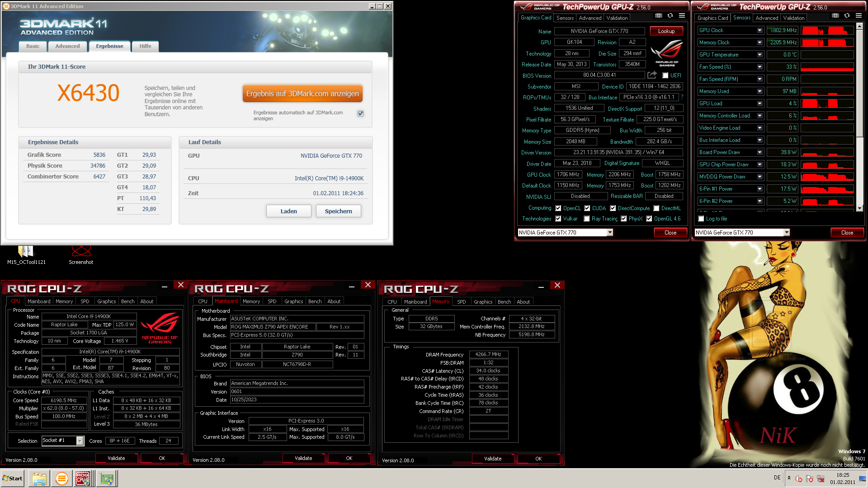The image size is (868, 488).
Task: Click Close in GPU-Z Sensors window
Action: (x=847, y=233)
